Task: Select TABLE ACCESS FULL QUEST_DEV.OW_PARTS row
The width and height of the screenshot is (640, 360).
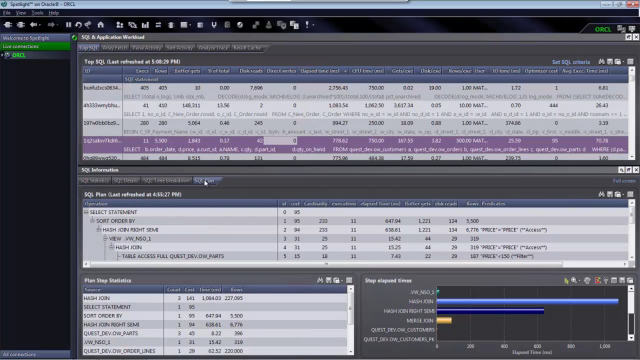Action: [x=356, y=256]
